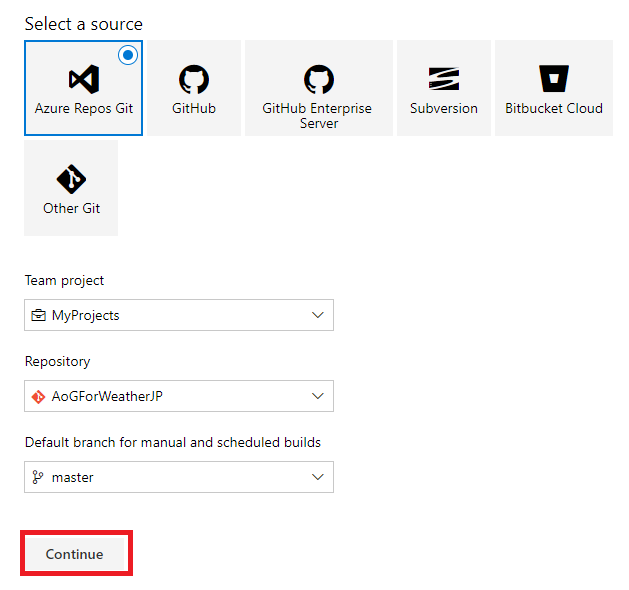Click the branch icon beside master
This screenshot has height=590, width=629.
(39, 477)
